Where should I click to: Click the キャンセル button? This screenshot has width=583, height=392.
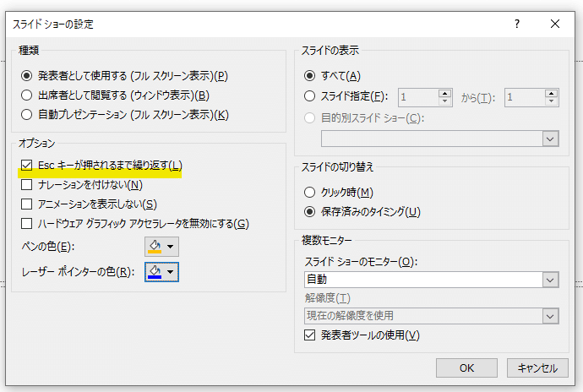[537, 367]
